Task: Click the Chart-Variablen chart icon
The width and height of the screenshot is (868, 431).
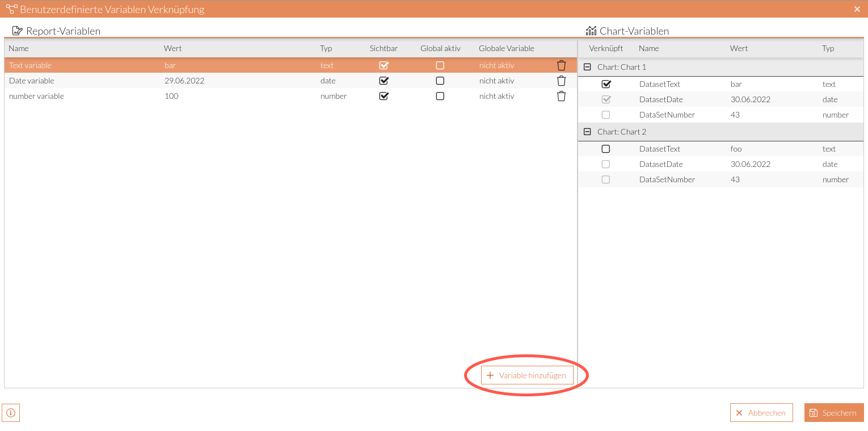Action: 591,31
